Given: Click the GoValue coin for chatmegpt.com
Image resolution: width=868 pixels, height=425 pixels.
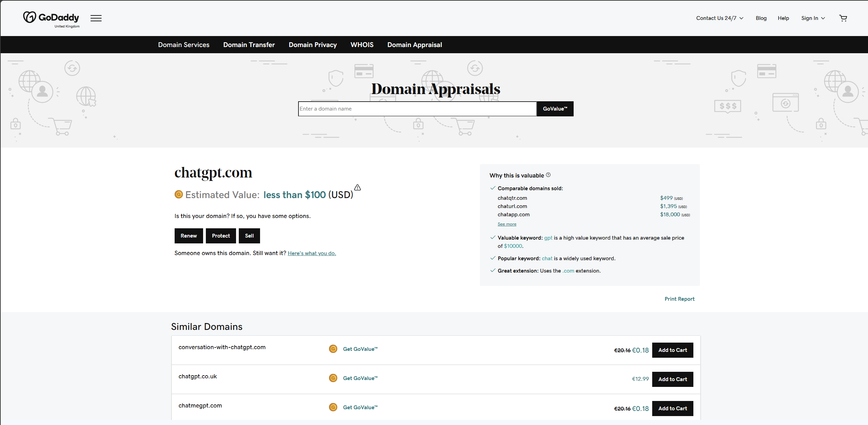Looking at the screenshot, I should pyautogui.click(x=333, y=407).
